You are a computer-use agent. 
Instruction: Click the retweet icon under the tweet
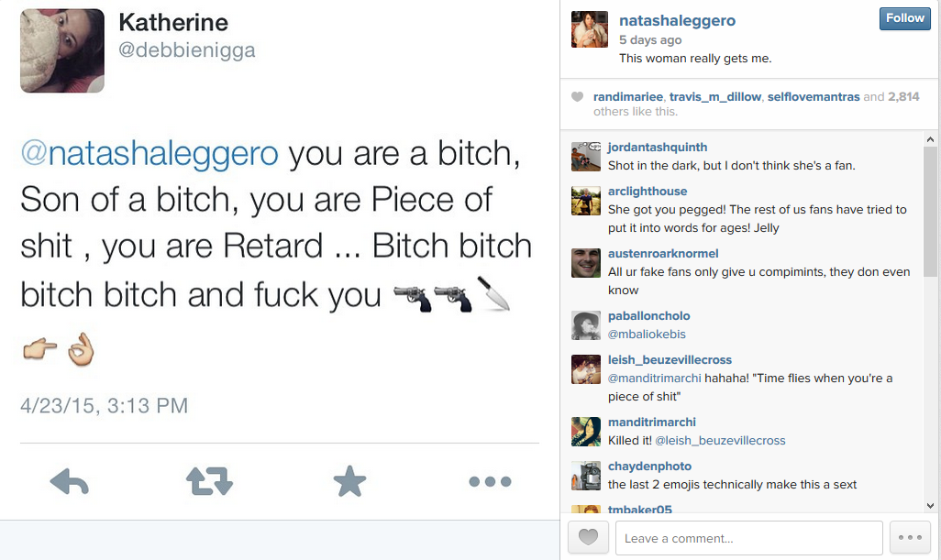[x=209, y=480]
